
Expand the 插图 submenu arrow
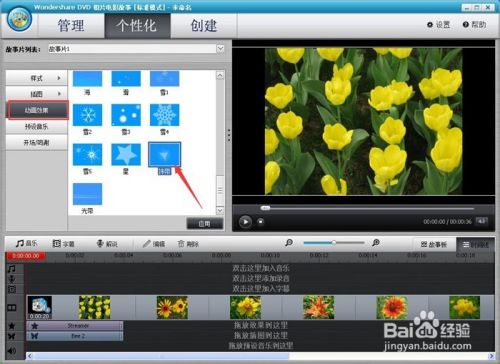tap(59, 94)
